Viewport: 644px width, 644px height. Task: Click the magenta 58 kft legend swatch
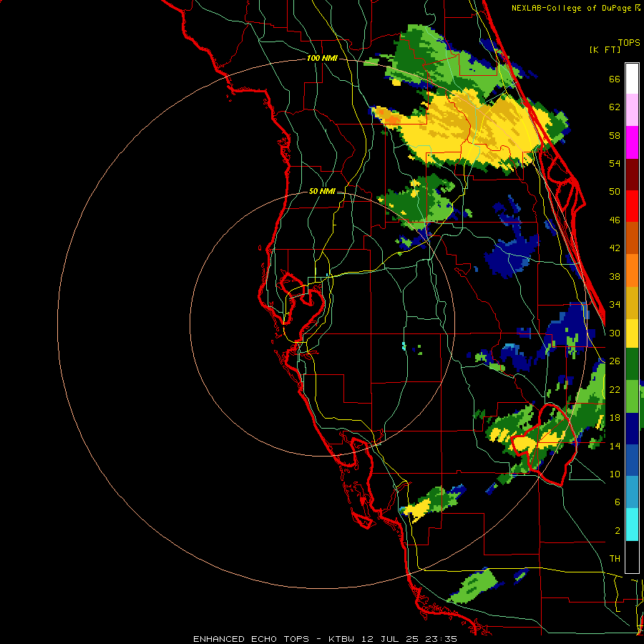point(632,142)
